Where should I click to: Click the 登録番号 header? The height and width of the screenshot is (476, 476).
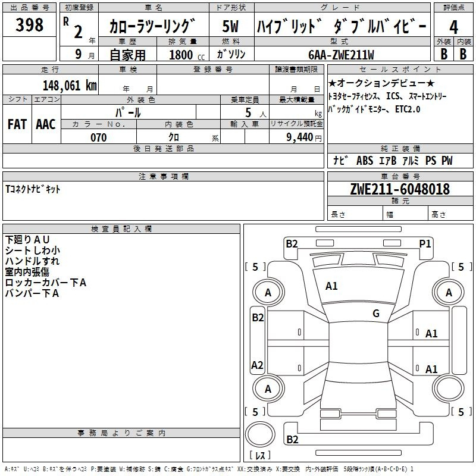pos(213,69)
